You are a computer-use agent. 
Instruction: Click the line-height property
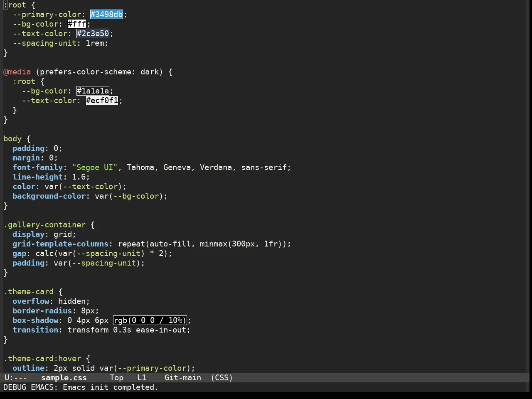point(37,177)
